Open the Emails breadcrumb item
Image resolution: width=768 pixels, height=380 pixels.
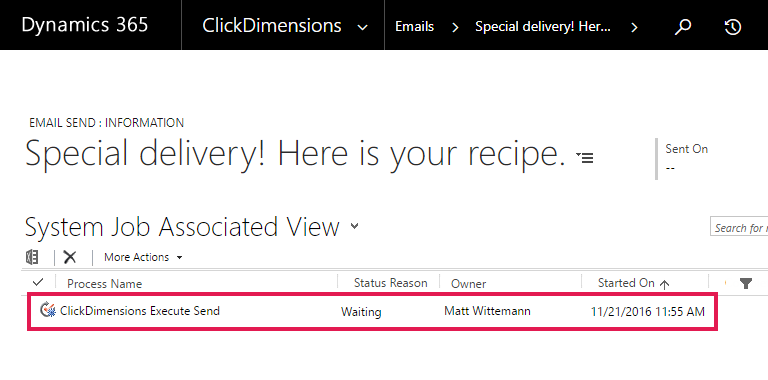[x=414, y=26]
